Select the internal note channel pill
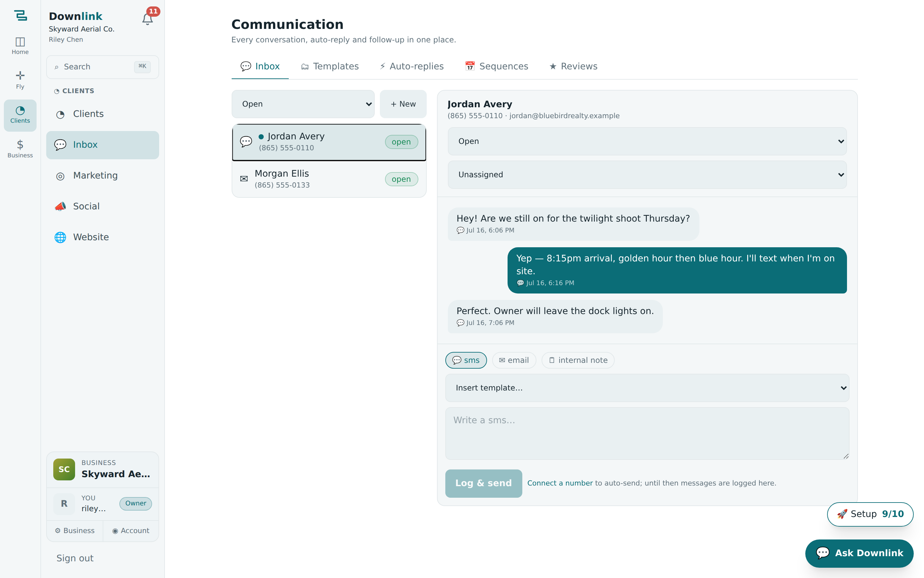The width and height of the screenshot is (924, 578). (578, 360)
